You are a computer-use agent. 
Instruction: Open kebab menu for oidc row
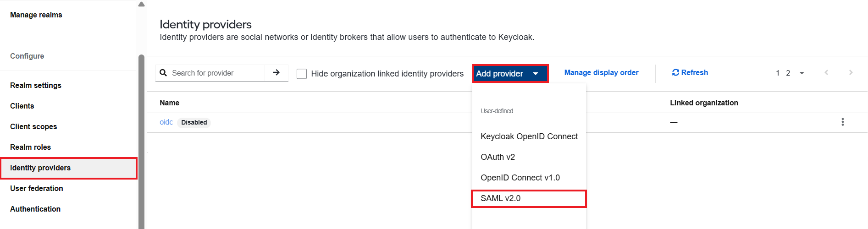click(x=843, y=122)
